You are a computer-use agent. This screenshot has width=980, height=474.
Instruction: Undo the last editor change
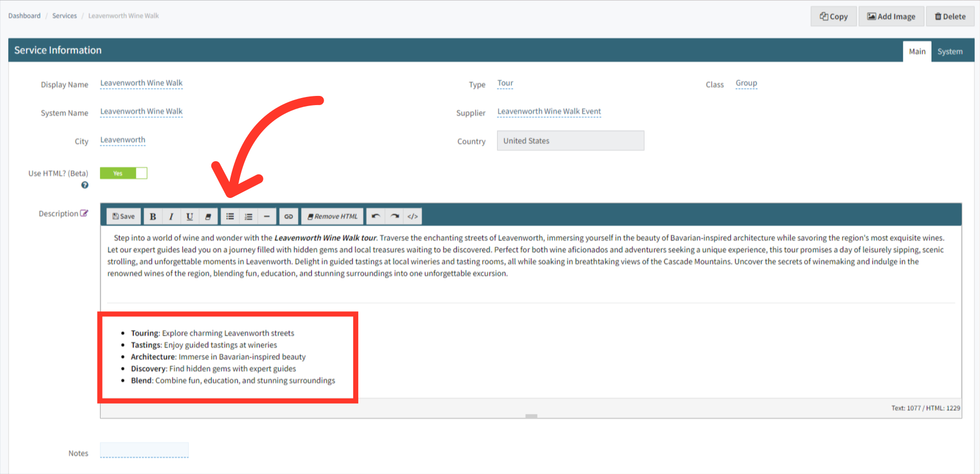(376, 216)
